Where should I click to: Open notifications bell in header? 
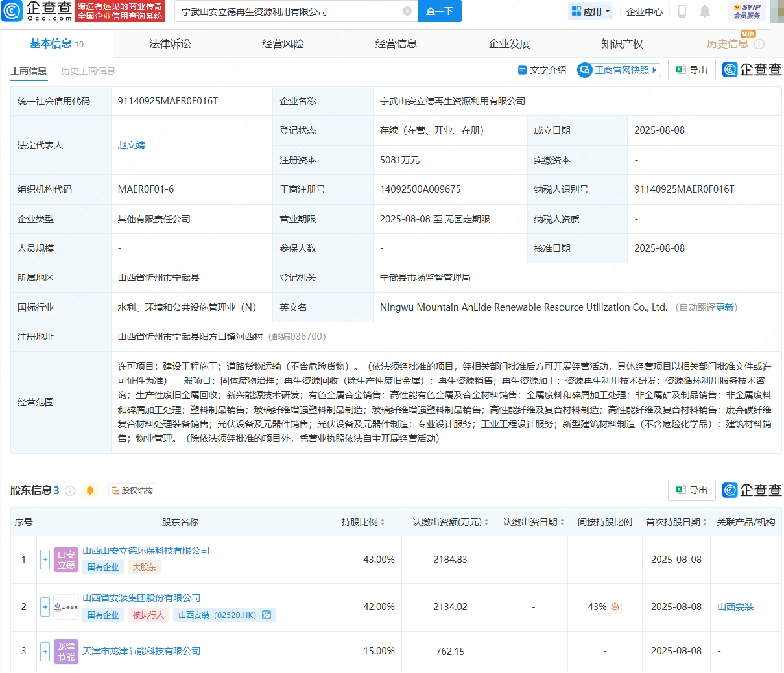pyautogui.click(x=705, y=11)
